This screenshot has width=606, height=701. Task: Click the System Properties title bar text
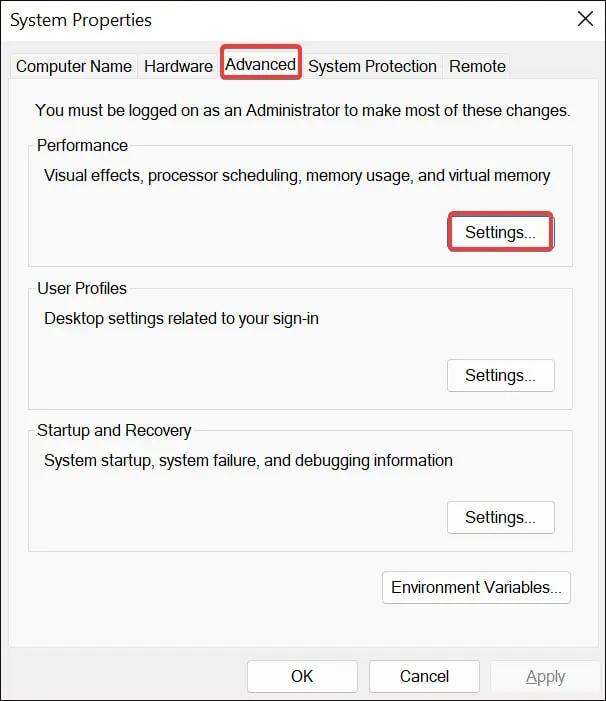pos(81,20)
